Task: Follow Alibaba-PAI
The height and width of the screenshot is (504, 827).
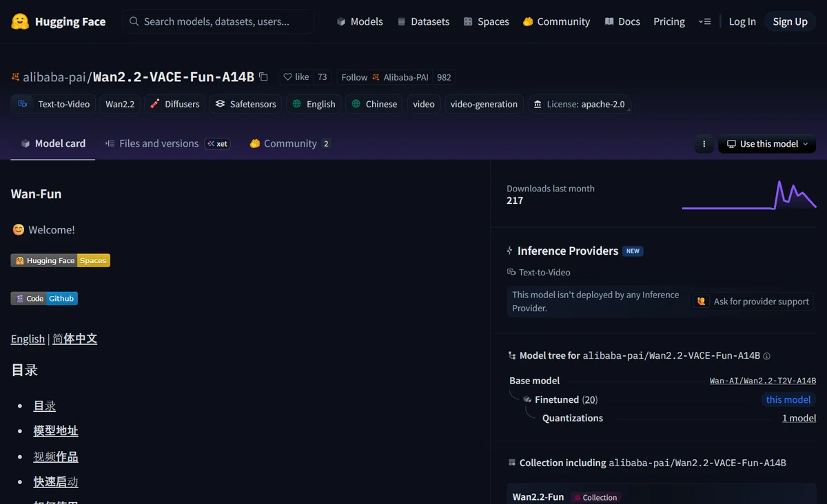Action: click(385, 77)
